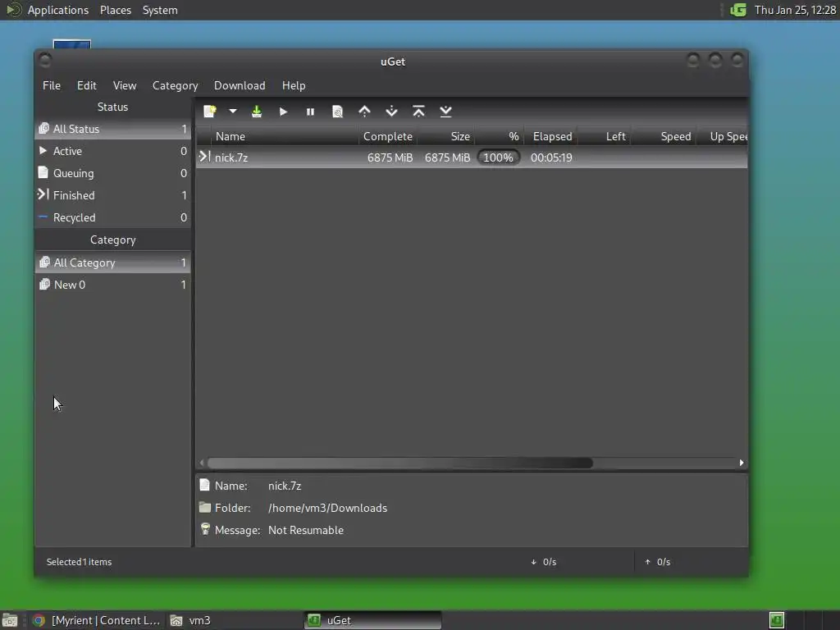Click the folder icon next to Folder:
The image size is (840, 630).
[x=204, y=507]
